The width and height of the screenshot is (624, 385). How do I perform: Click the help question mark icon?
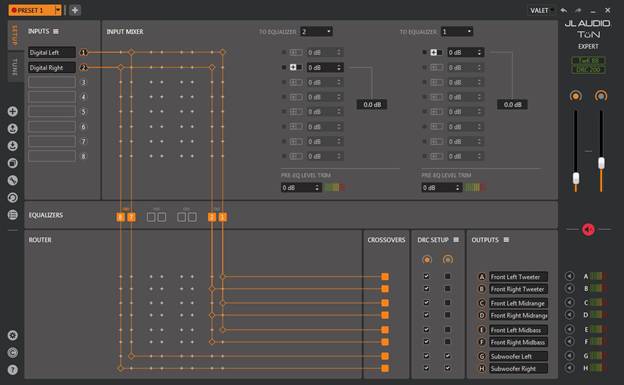click(x=13, y=370)
